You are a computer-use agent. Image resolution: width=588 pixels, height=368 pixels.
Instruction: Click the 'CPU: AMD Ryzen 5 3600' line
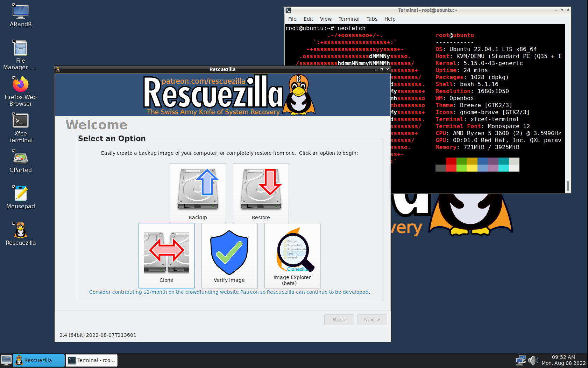pos(498,133)
